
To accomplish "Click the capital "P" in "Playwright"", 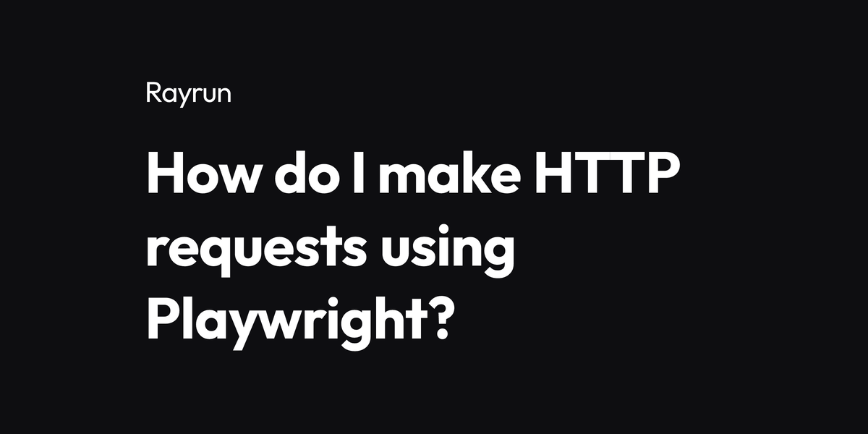I will pos(162,317).
